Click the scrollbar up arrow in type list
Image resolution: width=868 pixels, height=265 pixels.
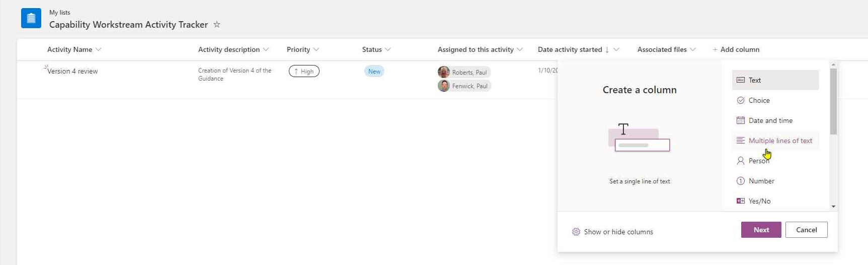click(x=833, y=64)
